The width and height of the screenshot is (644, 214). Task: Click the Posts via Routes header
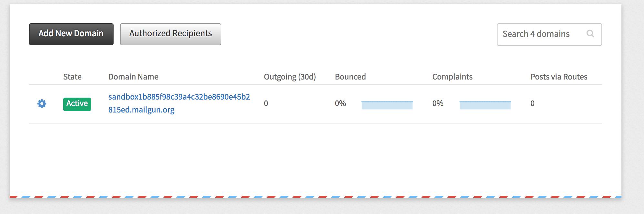click(x=558, y=77)
